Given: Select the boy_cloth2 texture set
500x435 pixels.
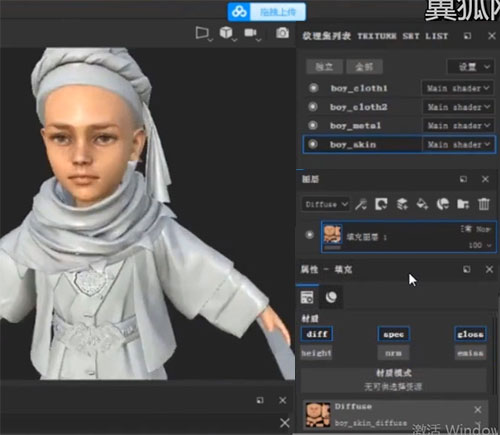Looking at the screenshot, I should (359, 107).
